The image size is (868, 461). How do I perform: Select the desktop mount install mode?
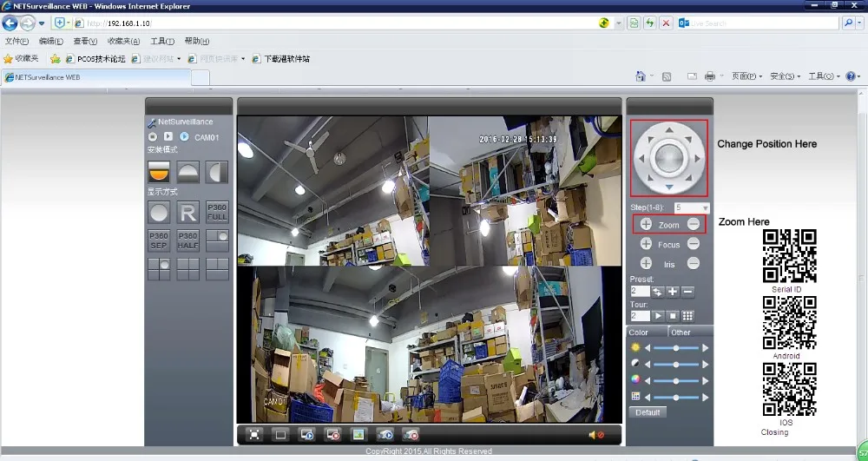[188, 172]
